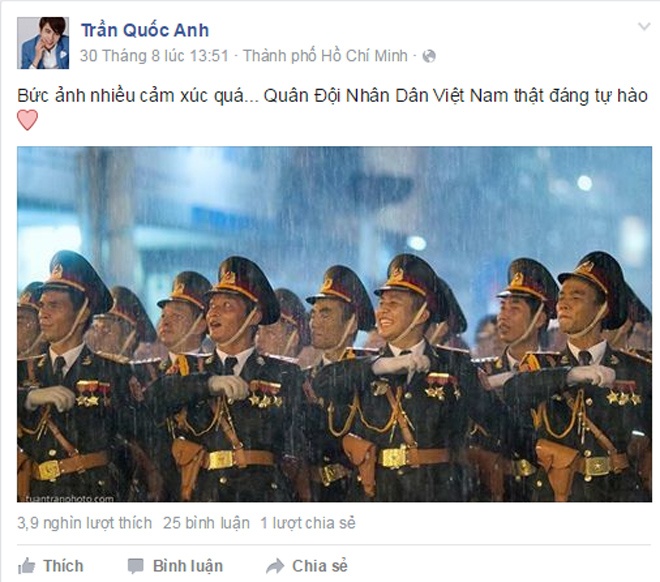
Task: Open the post options chevron dropdown
Action: click(x=644, y=27)
